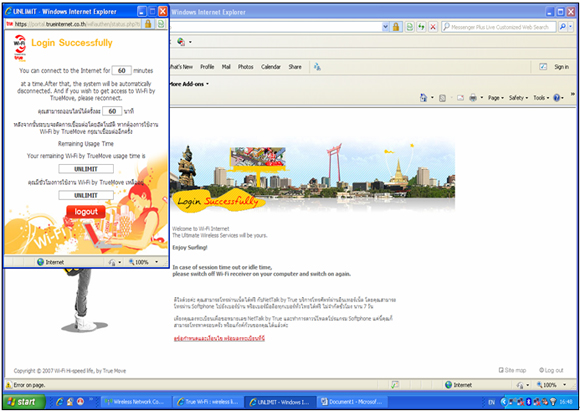Image resolution: width=580 pixels, height=411 pixels.
Task: Click the Site map link in the footer
Action: tap(512, 370)
